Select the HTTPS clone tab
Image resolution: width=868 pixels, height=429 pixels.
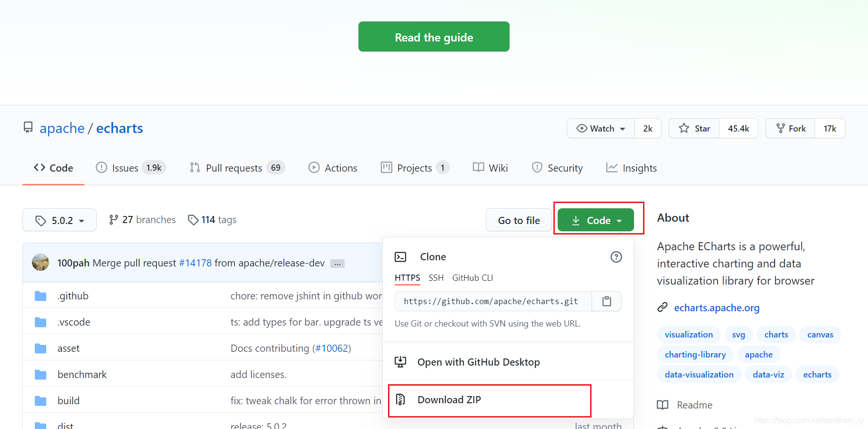[407, 278]
